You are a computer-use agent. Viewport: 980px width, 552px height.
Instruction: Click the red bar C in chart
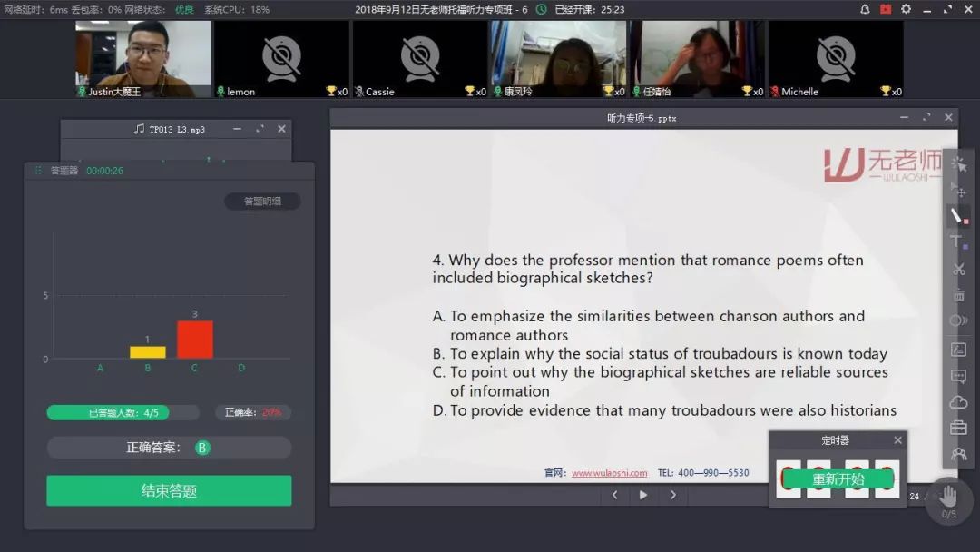click(x=195, y=340)
